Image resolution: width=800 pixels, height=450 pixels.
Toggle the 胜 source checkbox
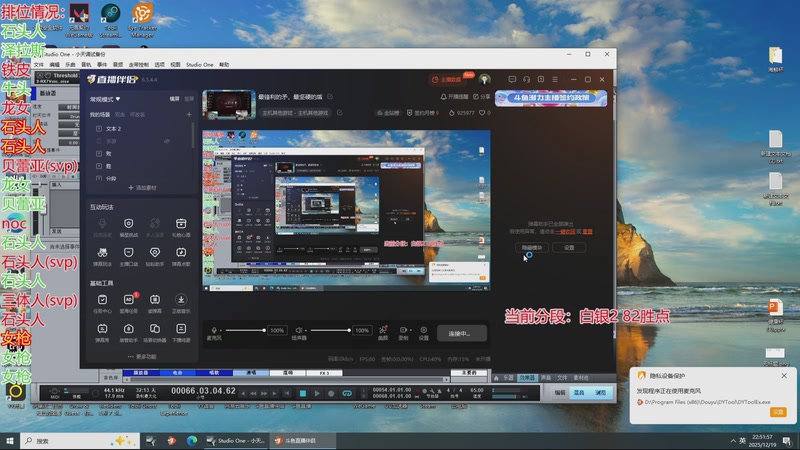tap(99, 166)
